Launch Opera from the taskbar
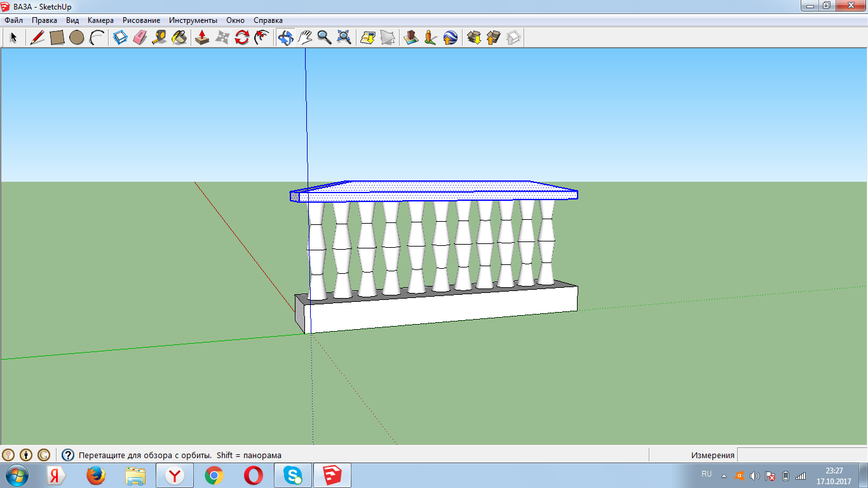 pos(254,475)
